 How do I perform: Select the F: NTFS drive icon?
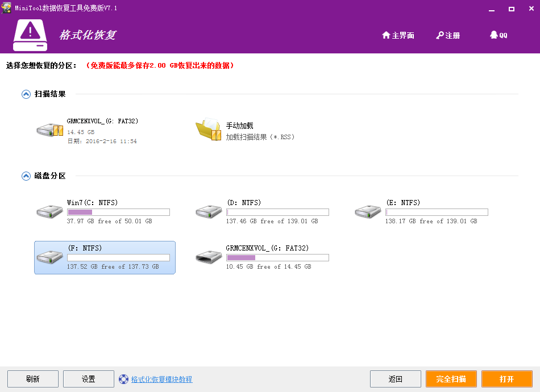49,257
